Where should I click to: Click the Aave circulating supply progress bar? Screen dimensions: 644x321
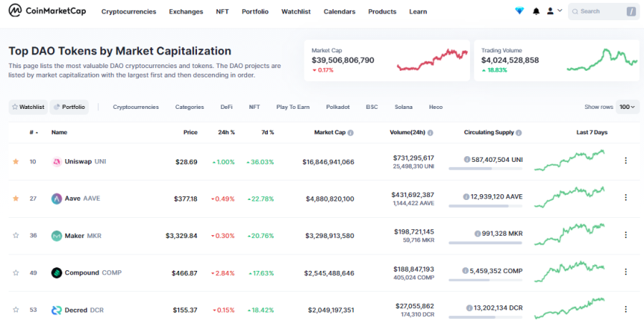coord(486,206)
